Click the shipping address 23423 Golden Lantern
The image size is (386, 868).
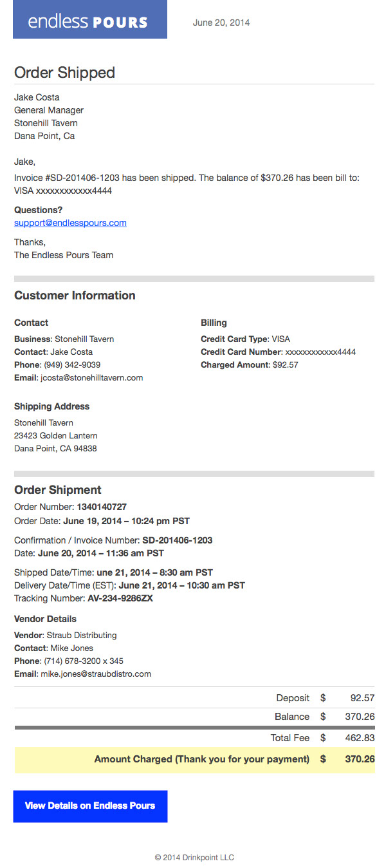pos(56,435)
